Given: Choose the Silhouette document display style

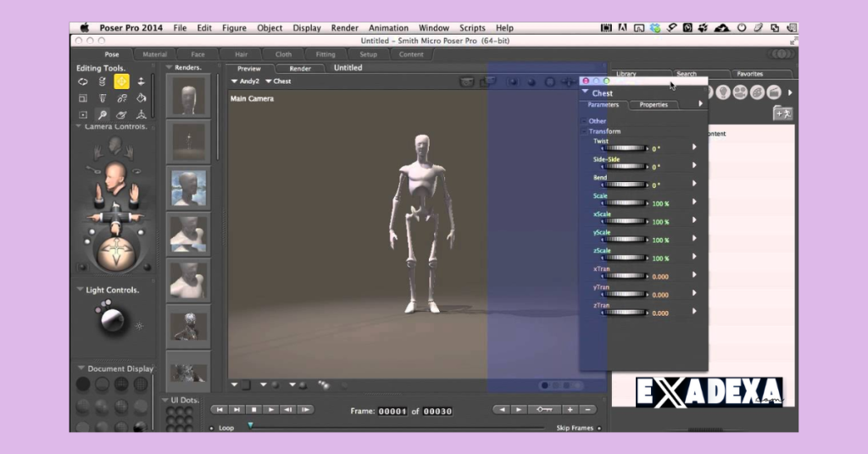Looking at the screenshot, I should coord(83,384).
